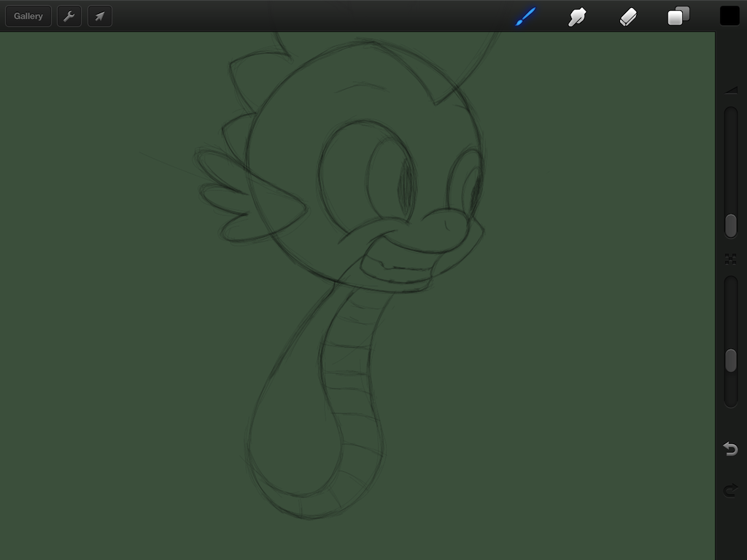Select the Eraser tool
The height and width of the screenshot is (560, 747).
click(x=628, y=16)
